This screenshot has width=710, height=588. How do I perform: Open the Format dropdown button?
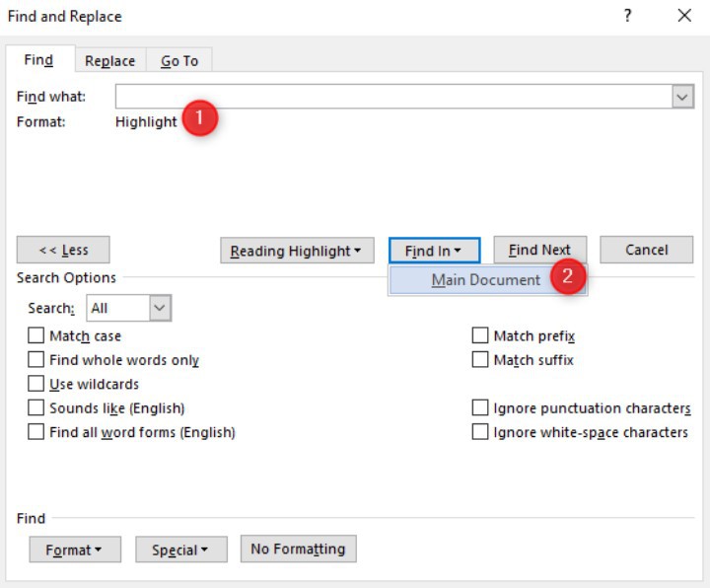(75, 550)
